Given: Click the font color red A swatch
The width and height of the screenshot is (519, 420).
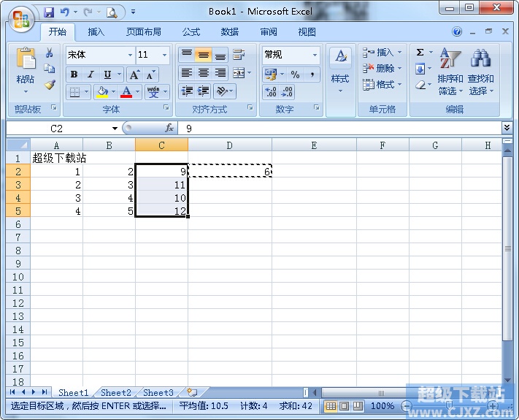Looking at the screenshot, I should (x=126, y=92).
